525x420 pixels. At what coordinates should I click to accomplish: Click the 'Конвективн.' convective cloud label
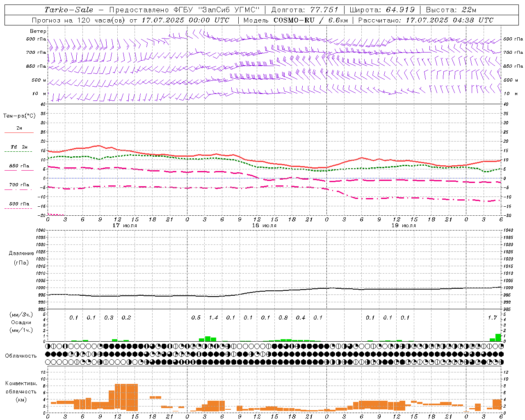tap(21, 383)
